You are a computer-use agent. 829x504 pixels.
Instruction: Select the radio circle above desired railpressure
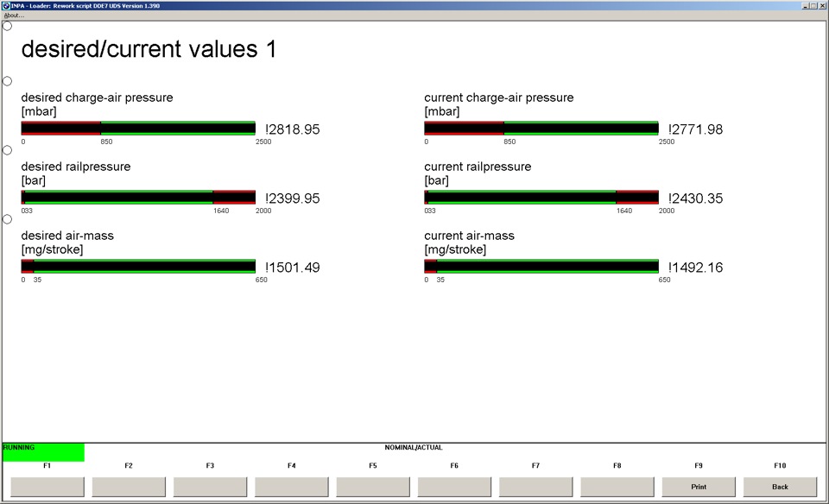(x=8, y=150)
